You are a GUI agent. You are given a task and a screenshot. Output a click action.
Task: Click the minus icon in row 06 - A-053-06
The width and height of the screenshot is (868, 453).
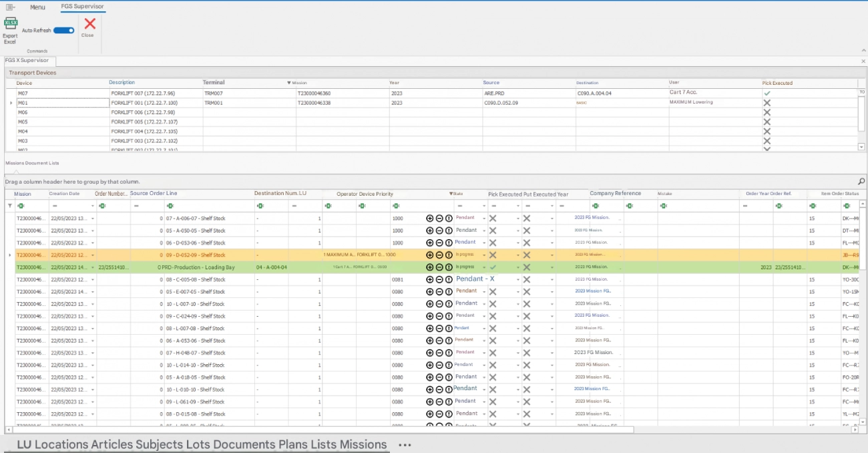tap(439, 340)
